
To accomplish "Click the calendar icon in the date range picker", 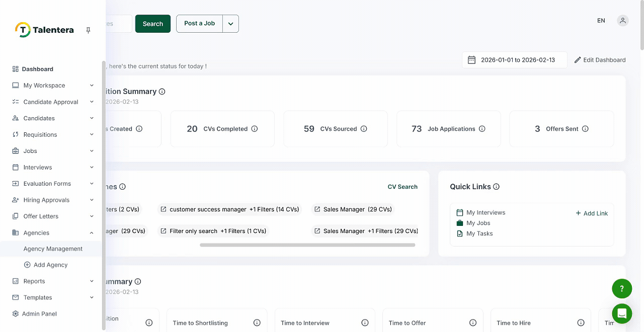I will coord(471,59).
